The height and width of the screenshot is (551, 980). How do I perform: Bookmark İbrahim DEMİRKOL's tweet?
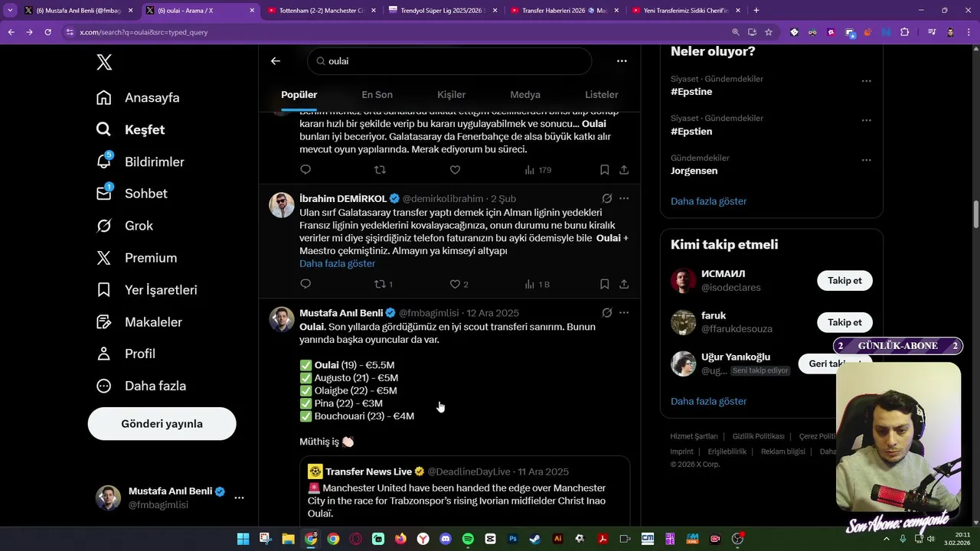604,284
